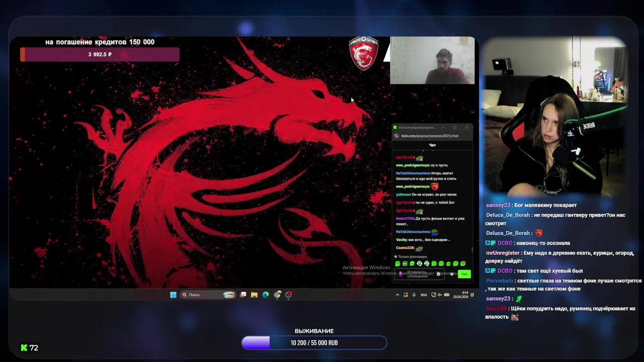Click the chat popout vertical scrollbar
Image resolution: width=644 pixels, height=362 pixels.
(x=472, y=249)
